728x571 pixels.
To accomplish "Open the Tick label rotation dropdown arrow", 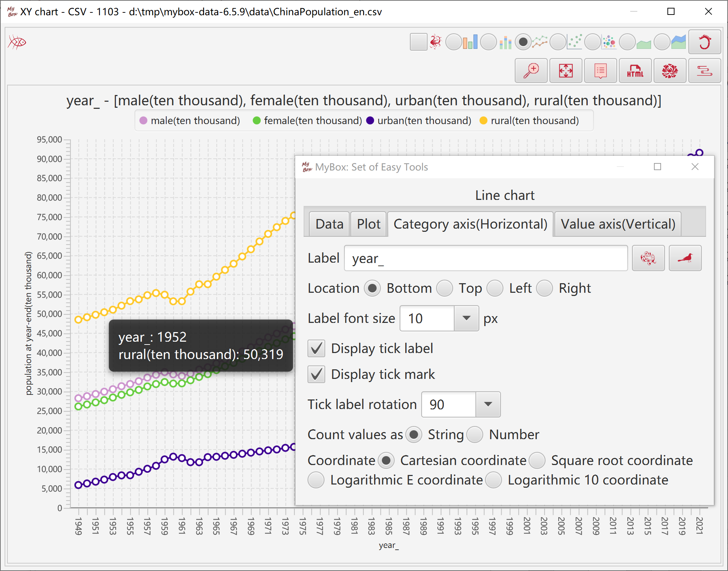I will pos(488,404).
